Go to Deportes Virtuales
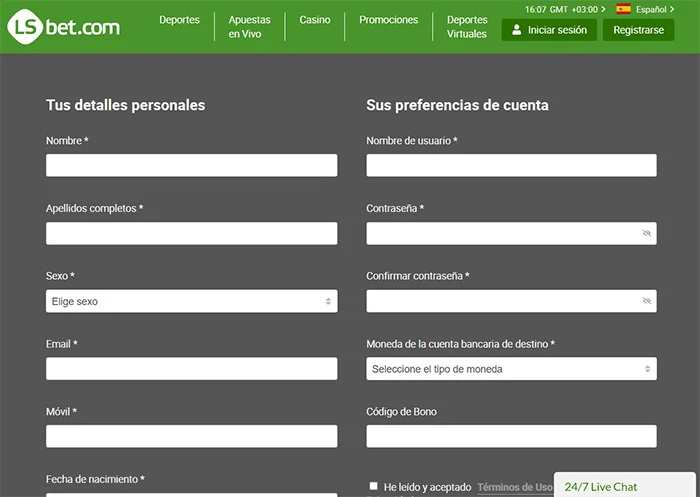700x497 pixels. point(467,27)
